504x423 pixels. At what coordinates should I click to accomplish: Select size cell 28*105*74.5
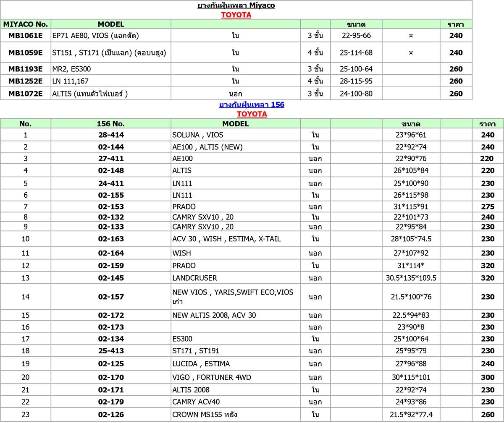click(x=411, y=239)
